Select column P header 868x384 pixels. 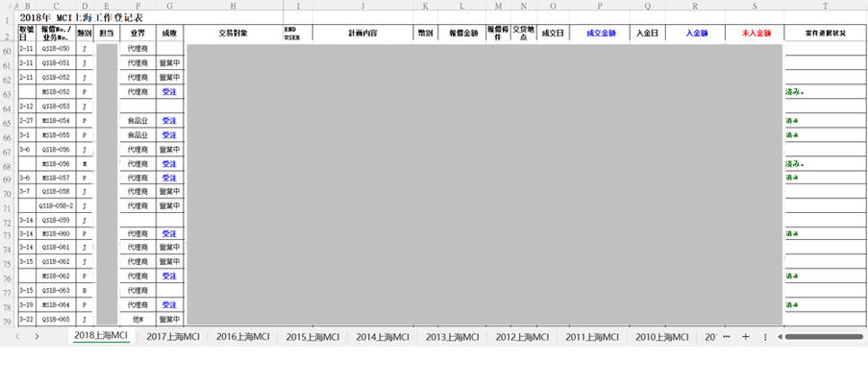[x=600, y=5]
